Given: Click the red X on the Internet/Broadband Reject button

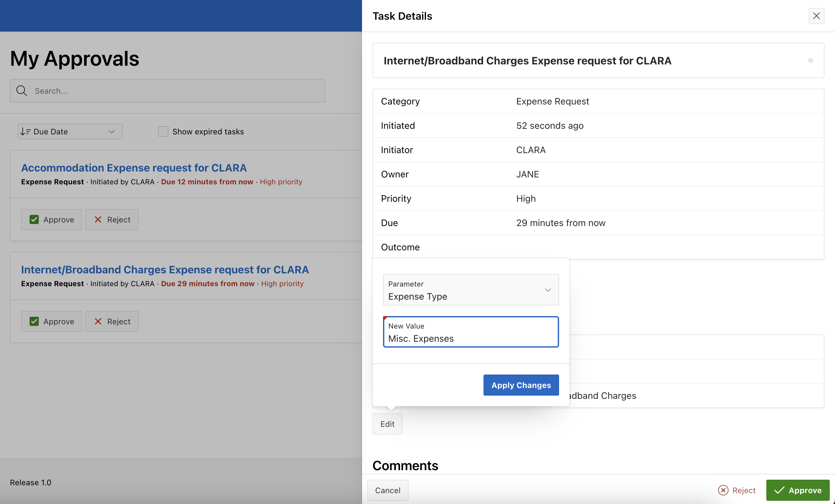Looking at the screenshot, I should [98, 321].
